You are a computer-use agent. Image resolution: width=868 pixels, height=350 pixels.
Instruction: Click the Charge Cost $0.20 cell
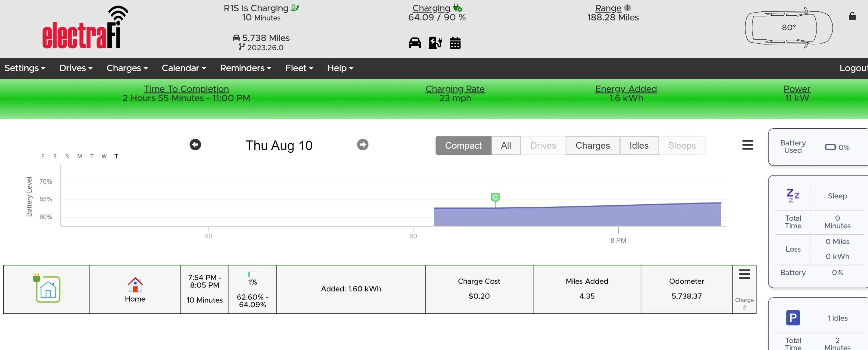point(479,289)
